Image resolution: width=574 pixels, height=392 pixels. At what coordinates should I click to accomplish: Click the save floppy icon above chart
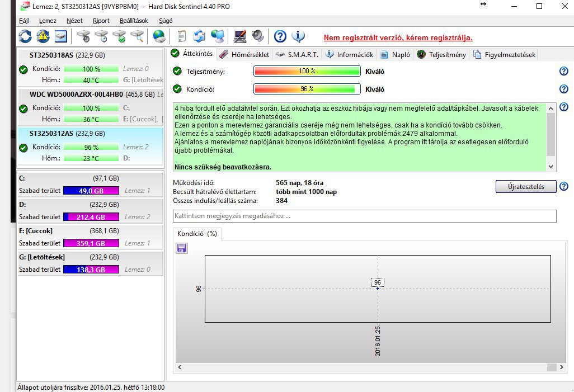(x=182, y=248)
